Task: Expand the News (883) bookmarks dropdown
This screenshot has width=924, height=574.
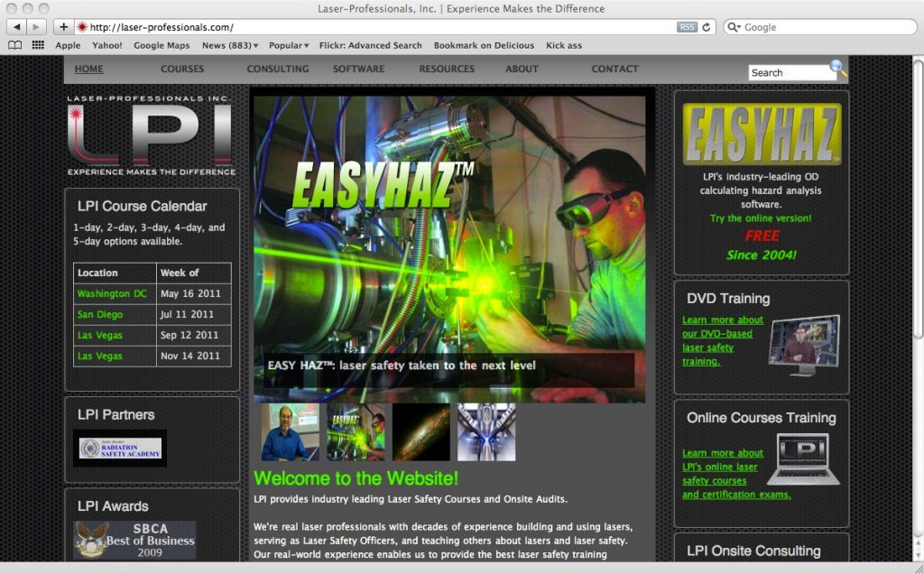Action: (x=229, y=45)
